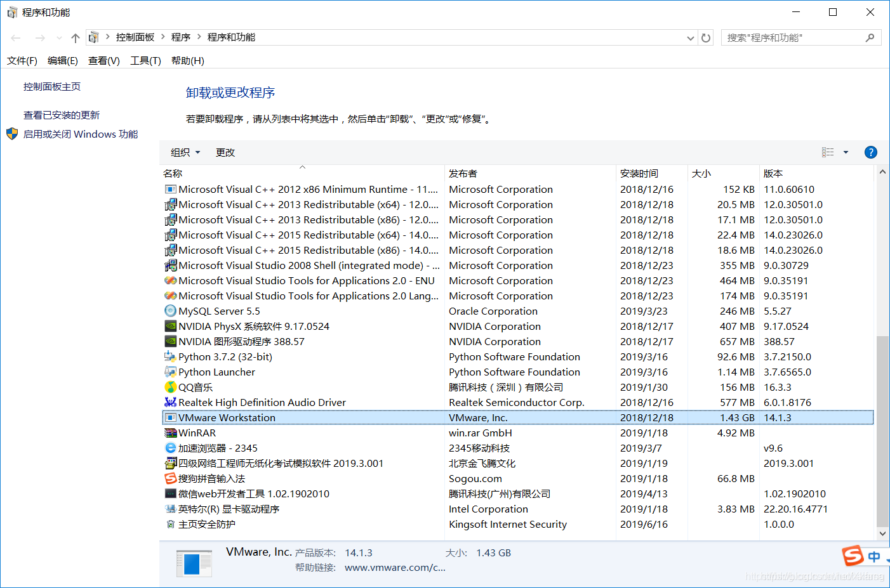
Task: Select Visual Studio Tools for Applications 2.0 Lang row
Action: pyautogui.click(x=518, y=296)
